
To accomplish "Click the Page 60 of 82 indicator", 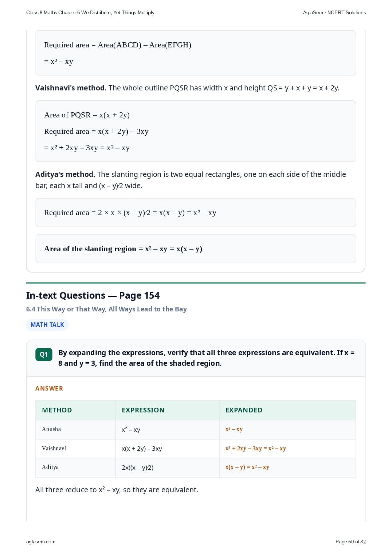I will (350, 542).
